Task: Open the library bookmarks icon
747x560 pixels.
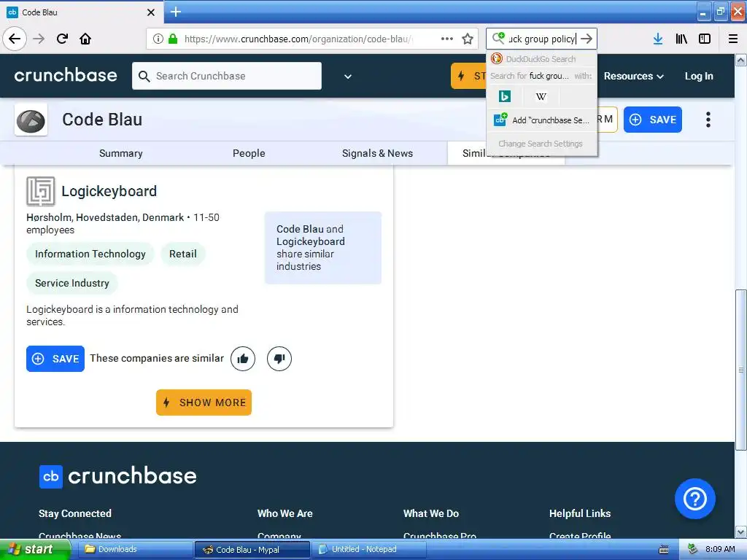Action: tap(681, 39)
